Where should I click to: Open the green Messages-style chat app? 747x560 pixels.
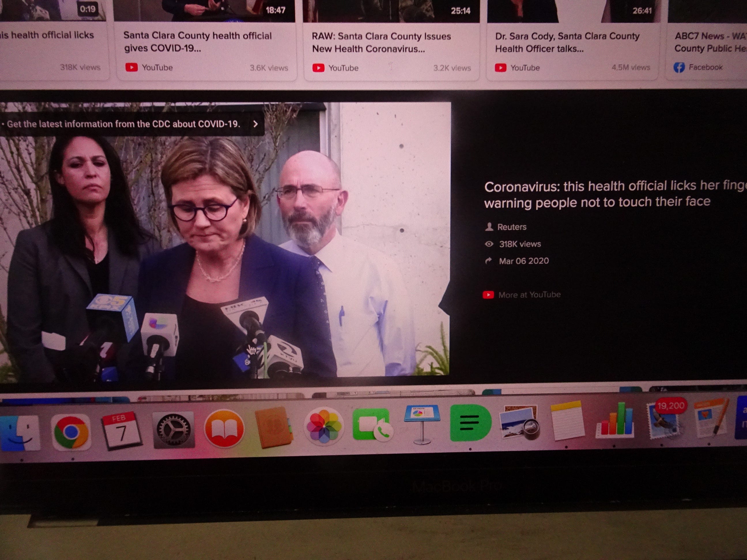[470, 423]
